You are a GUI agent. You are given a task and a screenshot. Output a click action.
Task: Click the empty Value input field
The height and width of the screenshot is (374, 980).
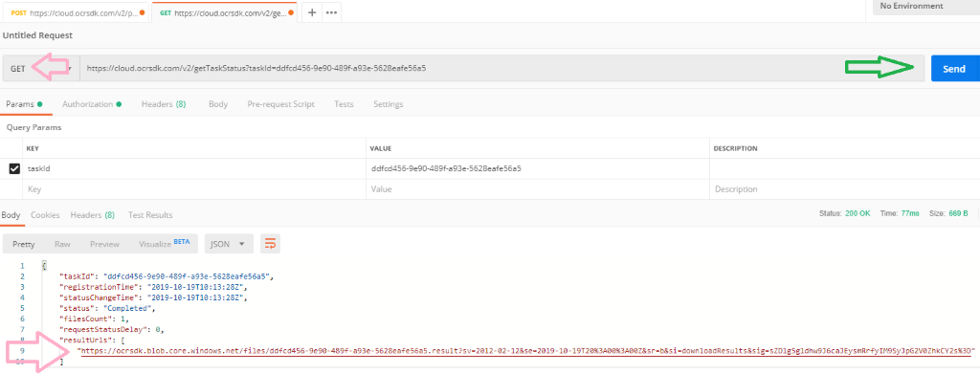pos(538,189)
